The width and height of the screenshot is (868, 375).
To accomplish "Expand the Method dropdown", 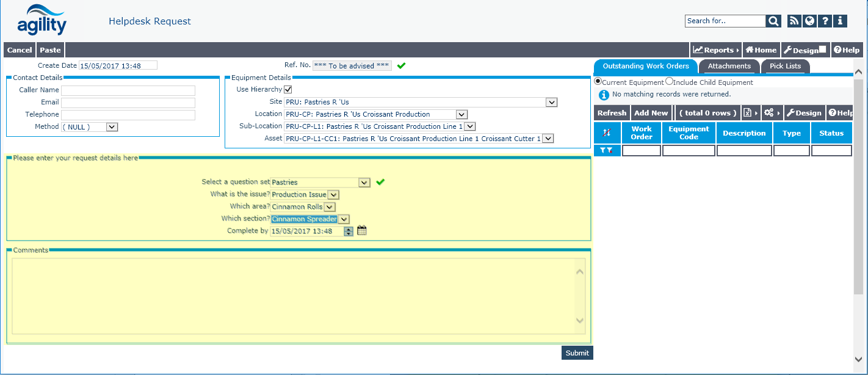I will coord(111,127).
